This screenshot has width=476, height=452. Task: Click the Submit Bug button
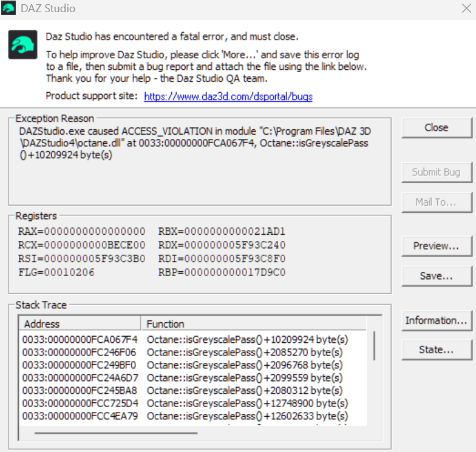(x=437, y=172)
